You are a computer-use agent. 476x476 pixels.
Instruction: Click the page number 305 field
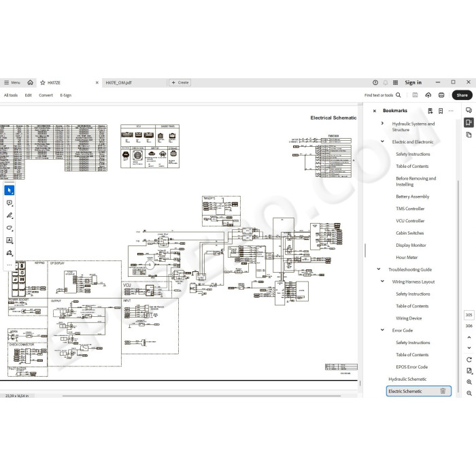click(469, 315)
